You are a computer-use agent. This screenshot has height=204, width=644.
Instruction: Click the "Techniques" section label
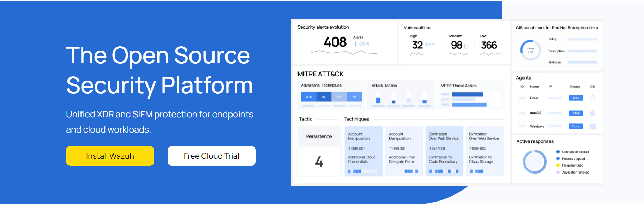(356, 119)
